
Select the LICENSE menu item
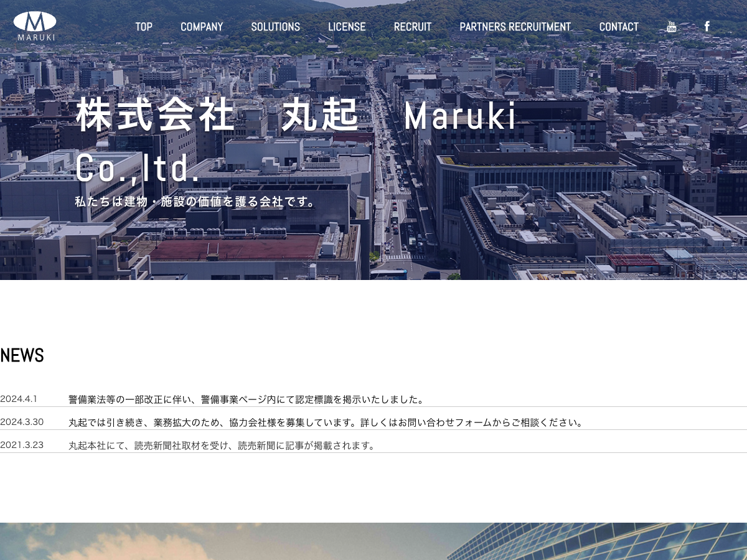click(347, 27)
